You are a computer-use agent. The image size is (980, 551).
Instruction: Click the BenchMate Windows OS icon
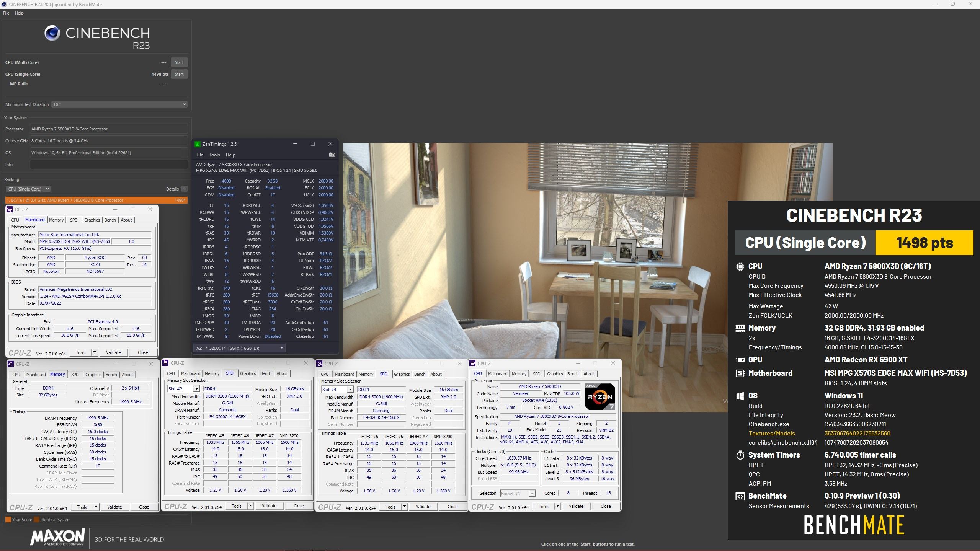tap(740, 396)
